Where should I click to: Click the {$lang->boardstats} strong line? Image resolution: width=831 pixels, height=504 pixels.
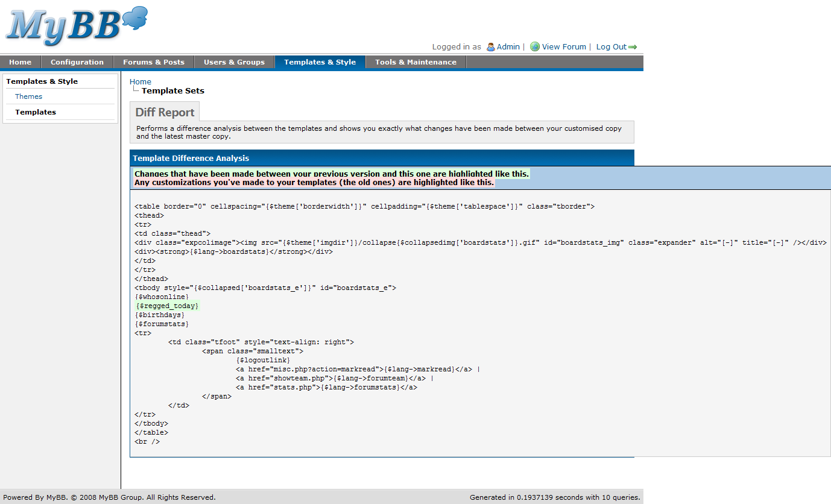coord(233,252)
